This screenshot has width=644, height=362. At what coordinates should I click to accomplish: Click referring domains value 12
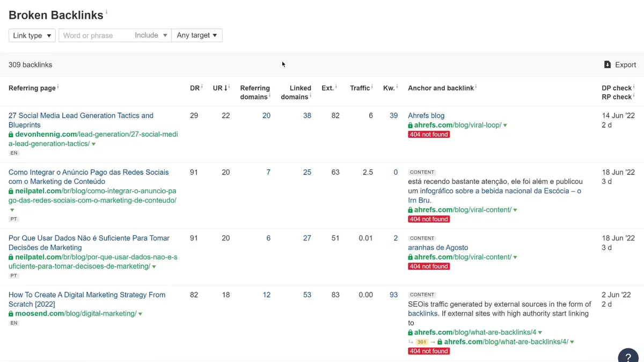pos(266,294)
